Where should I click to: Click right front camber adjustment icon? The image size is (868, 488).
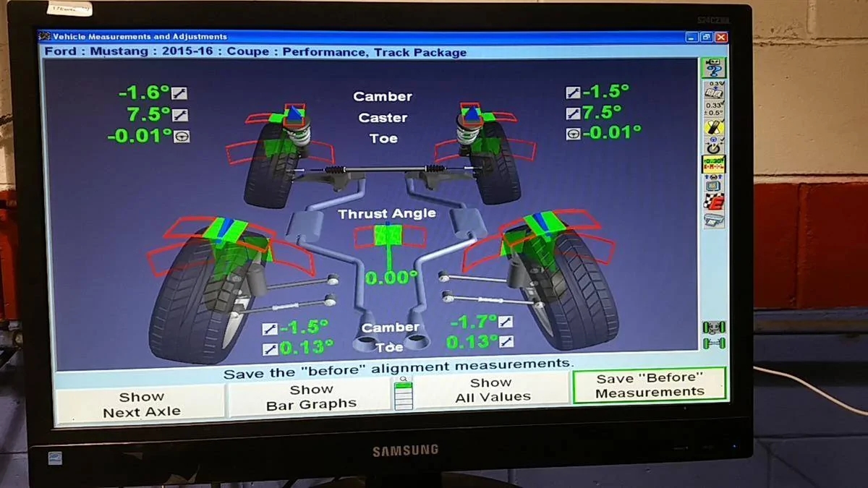coord(573,92)
